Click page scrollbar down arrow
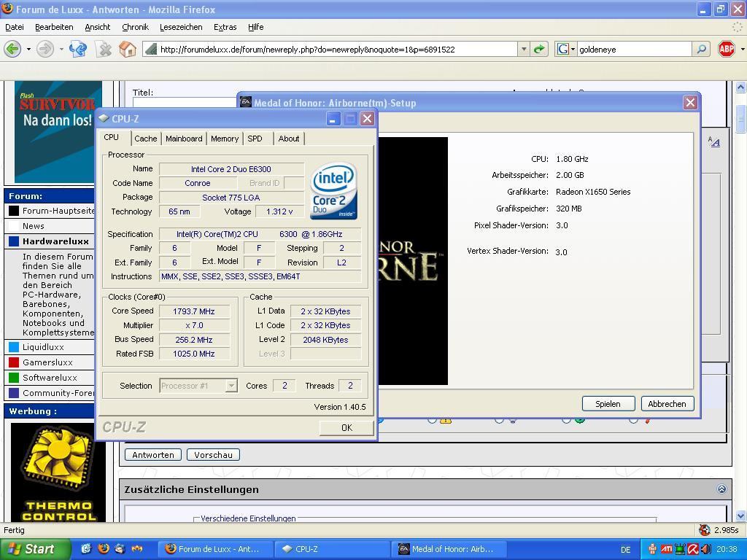Viewport: 747px width, 560px height. pos(740,516)
